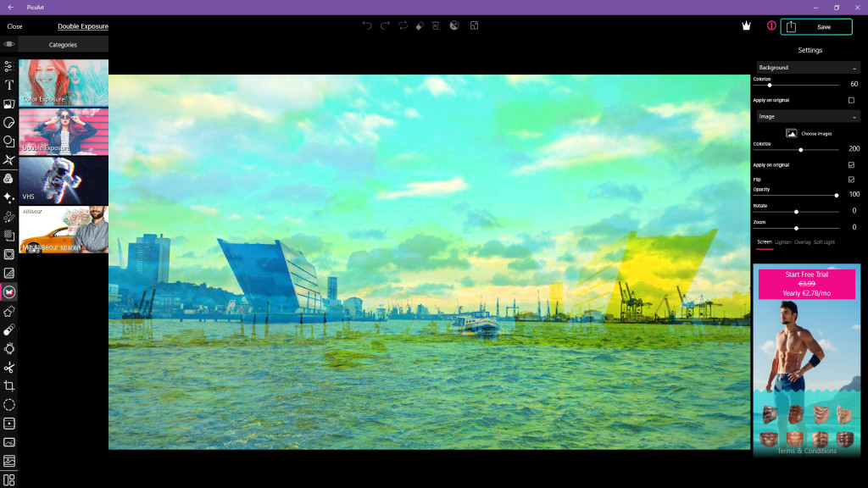Screen dimensions: 868x488
Task: Select the Text tool in the left sidebar
Action: coord(8,86)
